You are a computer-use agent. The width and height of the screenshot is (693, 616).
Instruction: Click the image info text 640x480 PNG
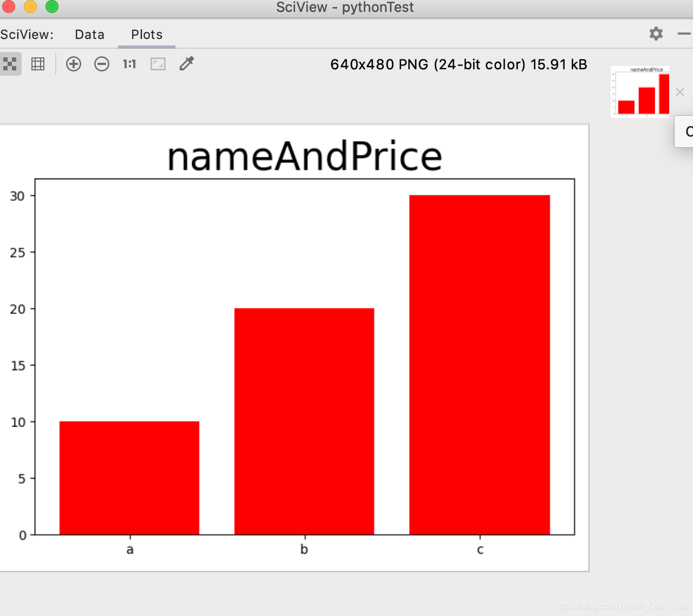459,64
